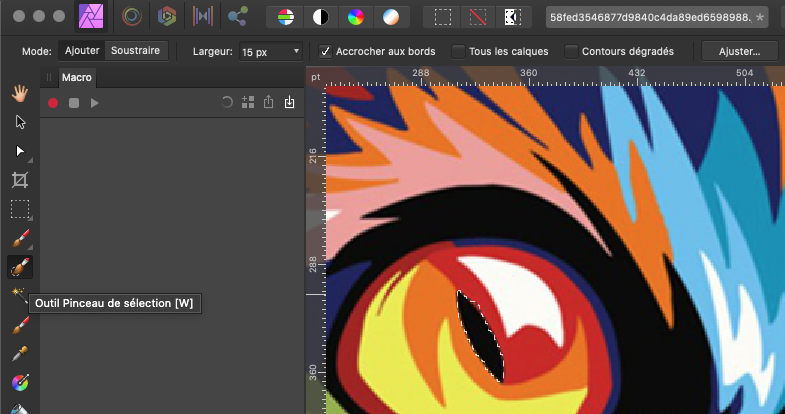Viewport: 785px width, 414px height.
Task: Click Deselect icon with red slash
Action: coord(478,17)
